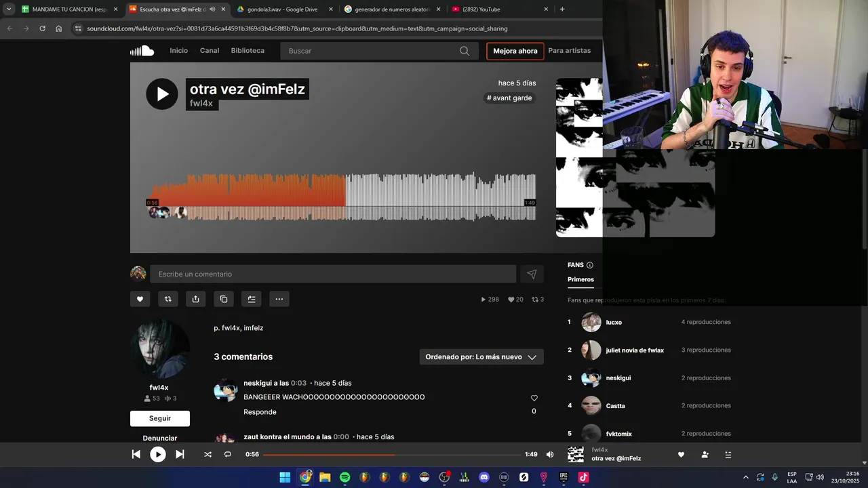The height and width of the screenshot is (488, 868).
Task: Skip to previous track in player
Action: coord(136,455)
